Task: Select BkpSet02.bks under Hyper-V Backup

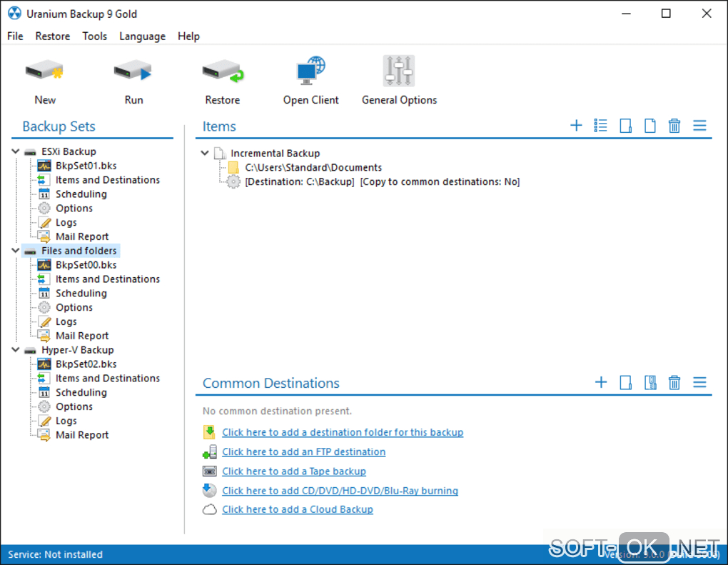Action: point(86,364)
